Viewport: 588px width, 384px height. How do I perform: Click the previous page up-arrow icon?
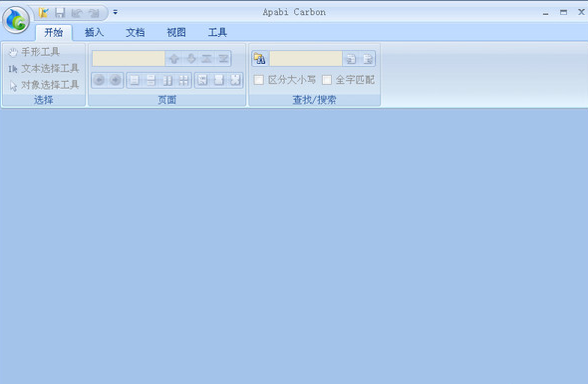pos(173,59)
